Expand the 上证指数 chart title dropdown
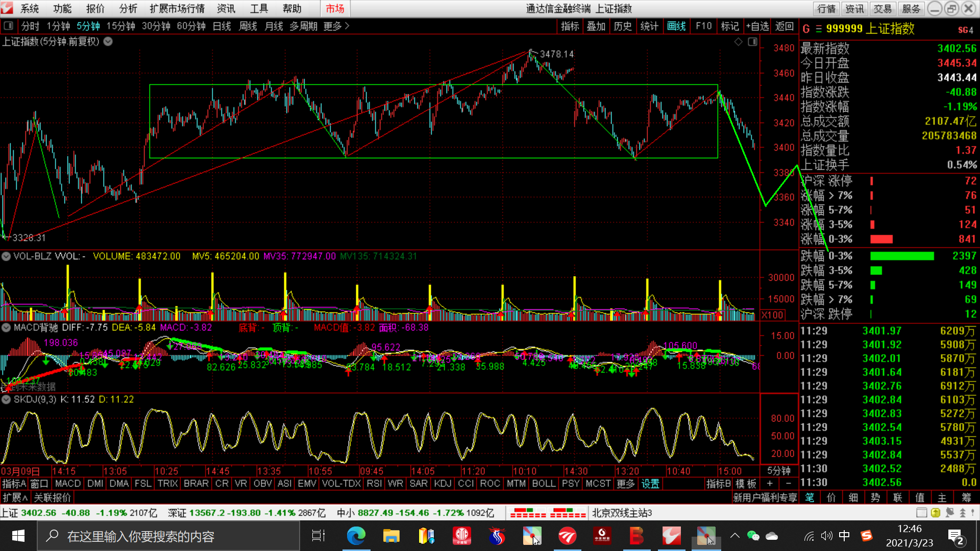Screen dimensions: 980x551 [x=108, y=42]
